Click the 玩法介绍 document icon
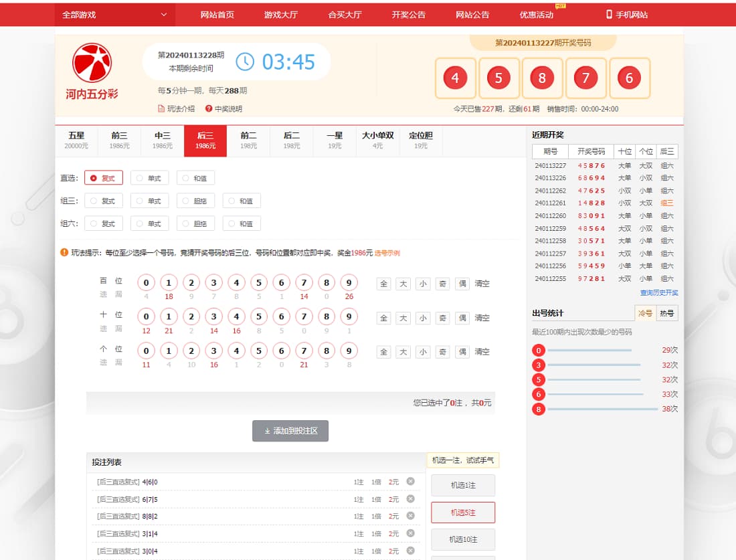 coord(161,108)
